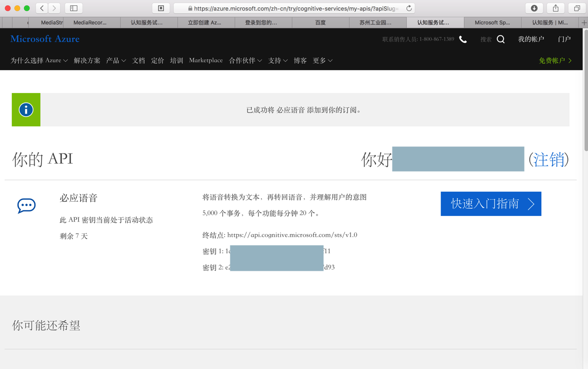This screenshot has height=369, width=588.
Task: Click the green 免费帐户 link
Action: 555,61
